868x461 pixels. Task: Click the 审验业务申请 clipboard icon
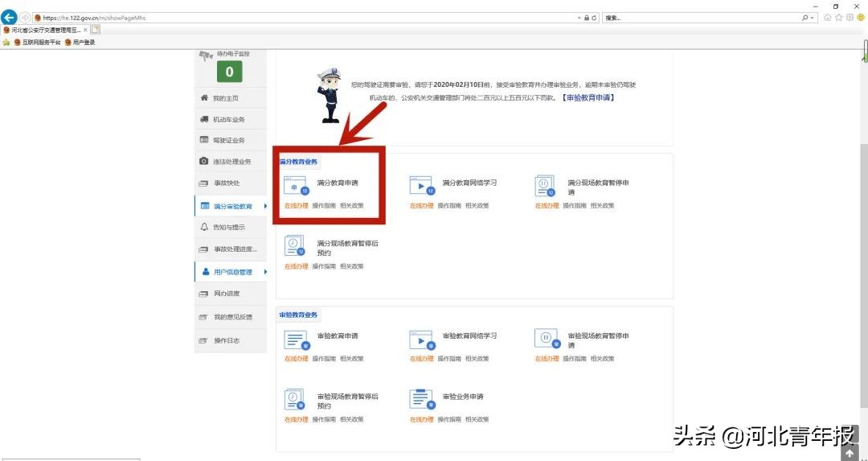coord(421,399)
